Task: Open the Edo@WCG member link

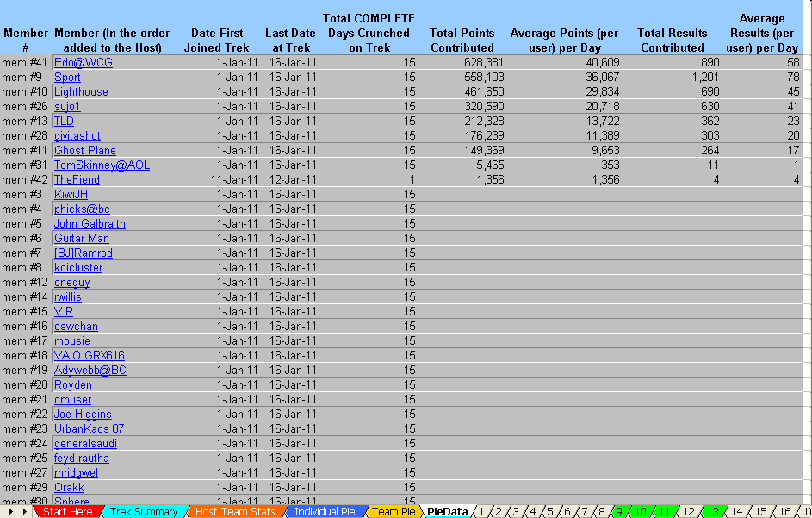Action: [x=83, y=63]
